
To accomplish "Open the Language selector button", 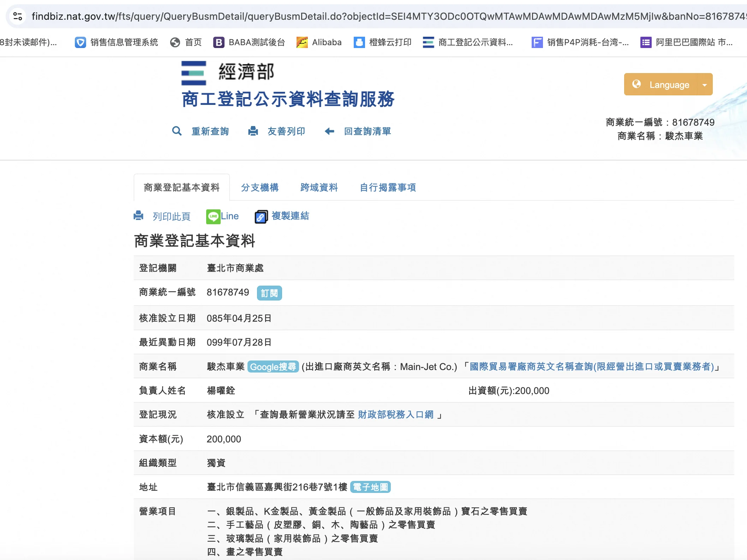I will pyautogui.click(x=661, y=85).
